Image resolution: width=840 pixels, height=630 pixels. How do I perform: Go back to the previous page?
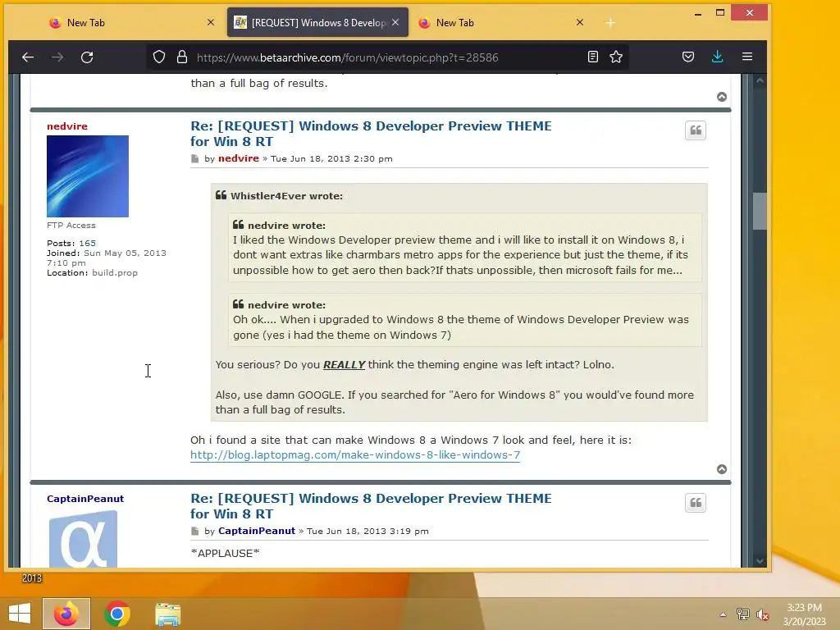click(28, 57)
